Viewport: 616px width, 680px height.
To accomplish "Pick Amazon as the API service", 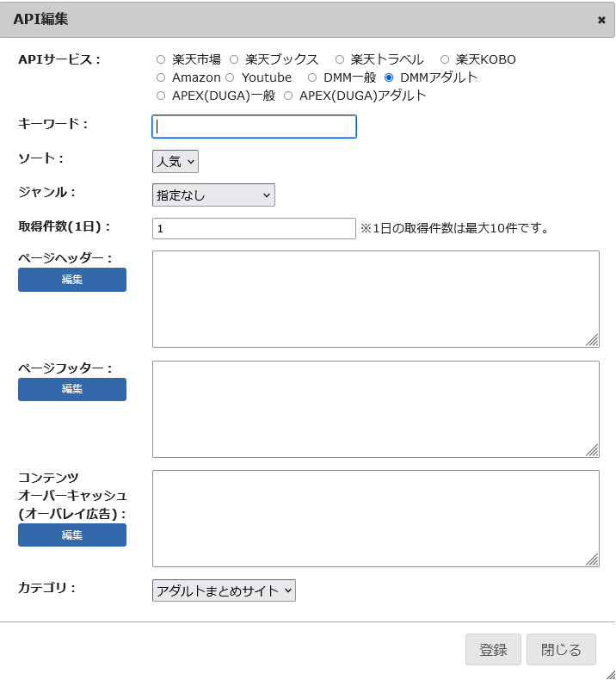I will pos(160,77).
